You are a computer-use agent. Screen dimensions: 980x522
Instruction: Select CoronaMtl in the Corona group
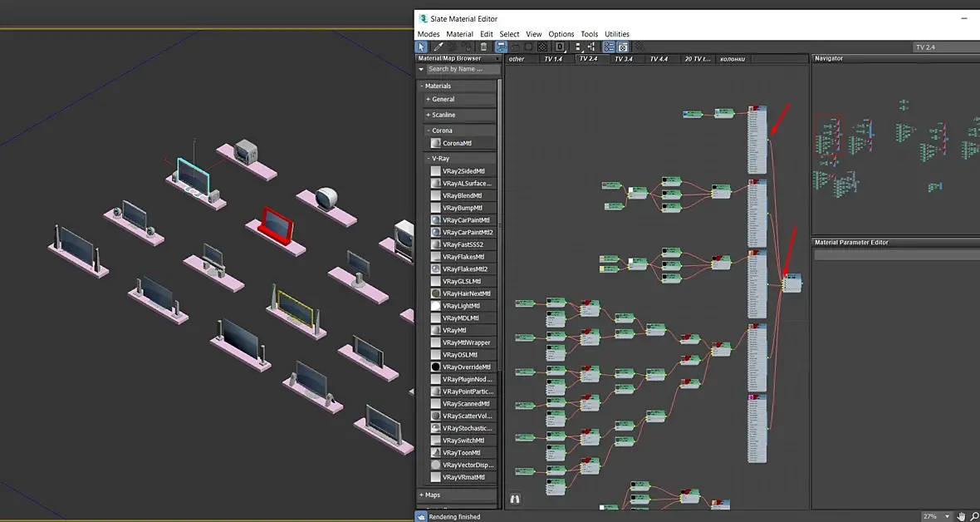457,143
